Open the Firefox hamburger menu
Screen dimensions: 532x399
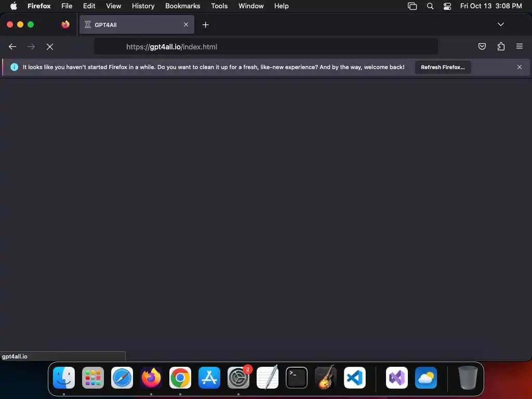[520, 46]
